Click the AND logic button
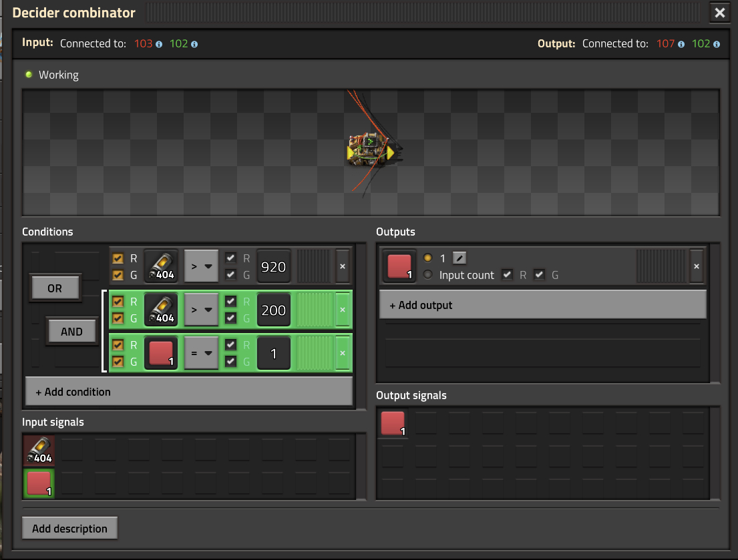This screenshot has height=560, width=738. [x=72, y=331]
